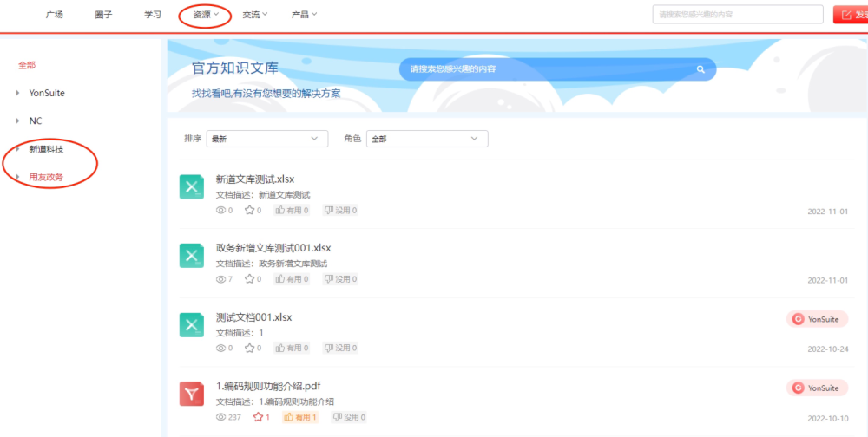The image size is (868, 437).
Task: Mark 1.编码规则功能介绍.pdf as 没用
Action: [349, 417]
